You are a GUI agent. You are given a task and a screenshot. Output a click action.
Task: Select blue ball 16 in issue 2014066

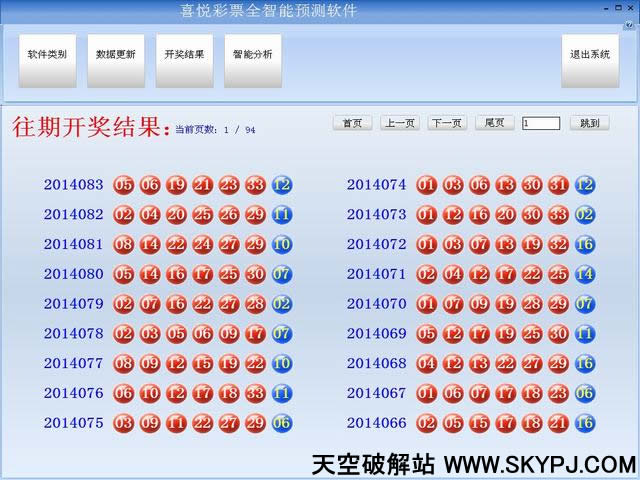585,423
